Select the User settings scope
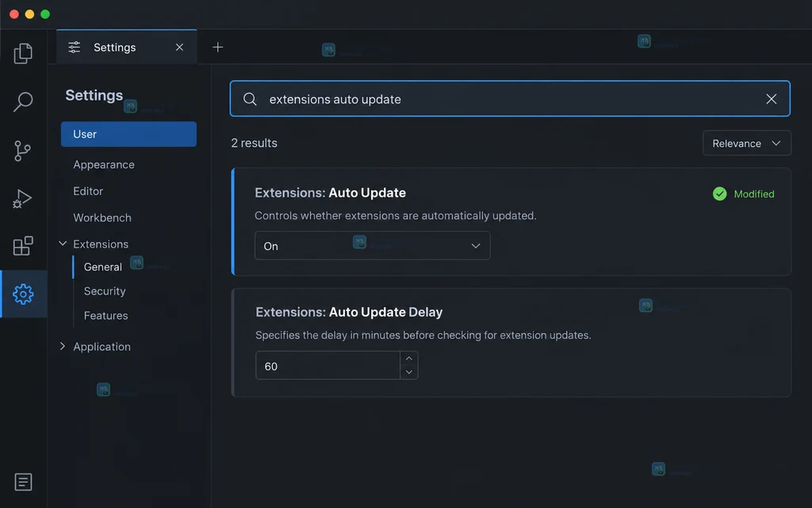The image size is (812, 508). (x=128, y=134)
